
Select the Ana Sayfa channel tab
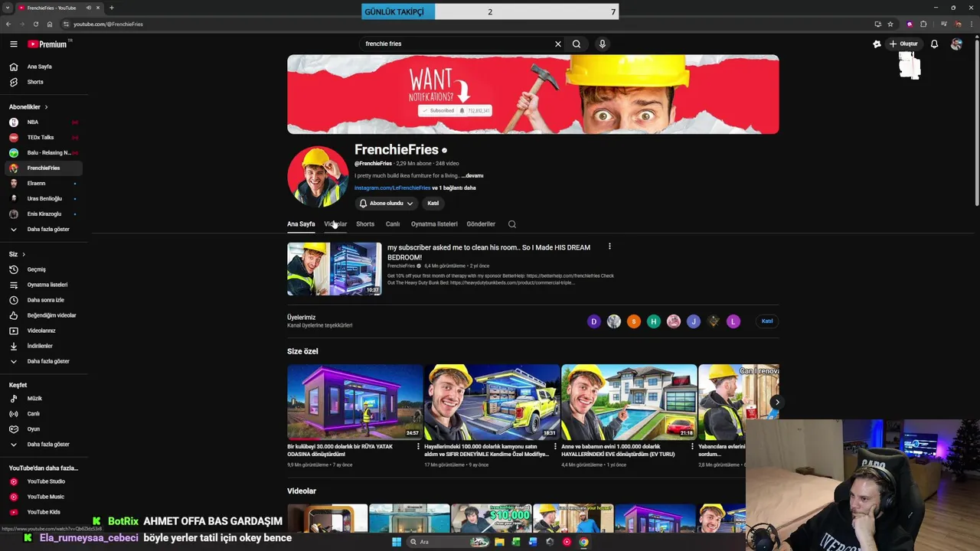301,224
